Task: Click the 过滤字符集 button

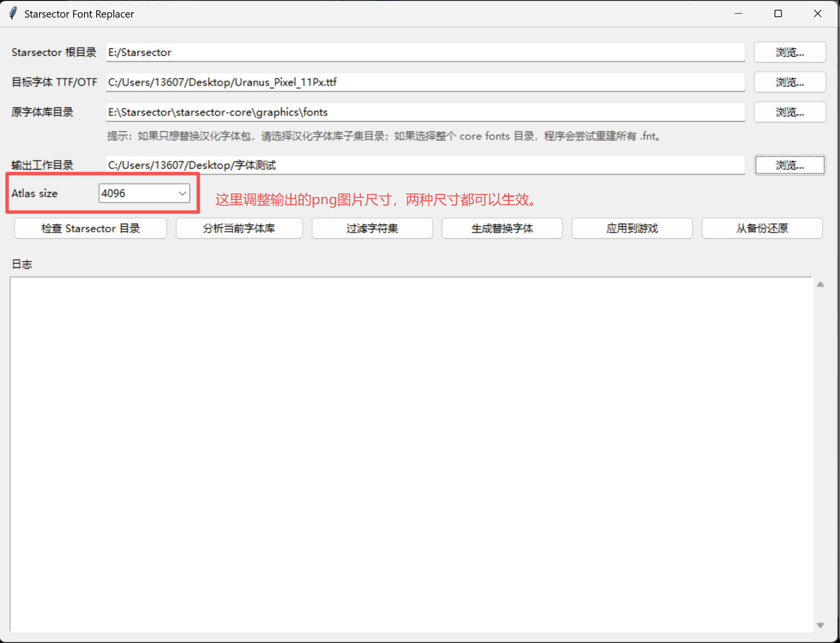Action: point(372,228)
